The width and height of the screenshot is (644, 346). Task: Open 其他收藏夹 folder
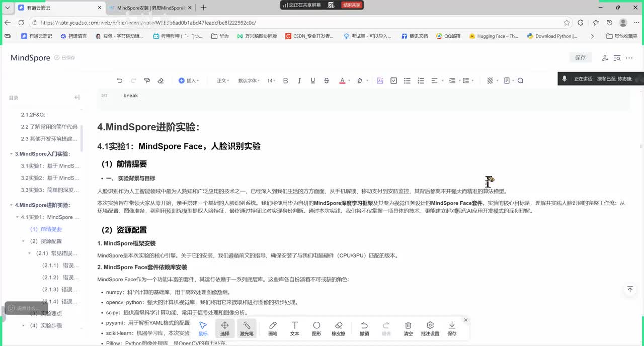tap(622, 36)
